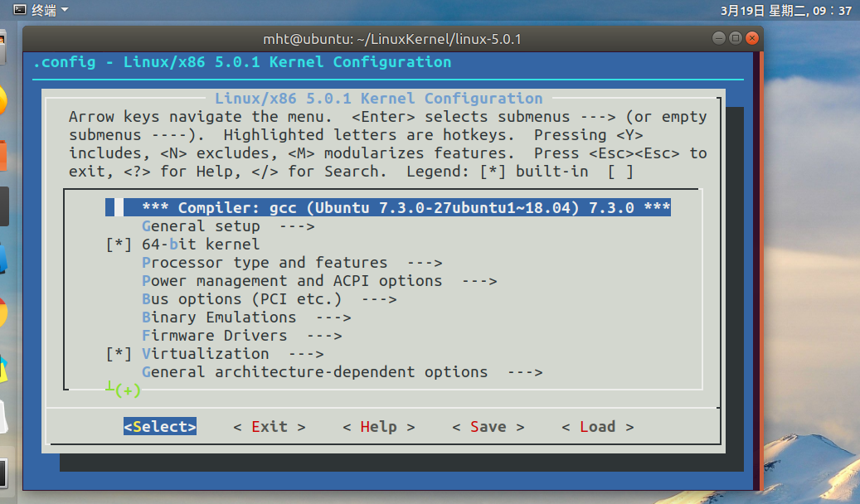The height and width of the screenshot is (504, 860).
Task: Click the < Help > button
Action: coord(378,427)
